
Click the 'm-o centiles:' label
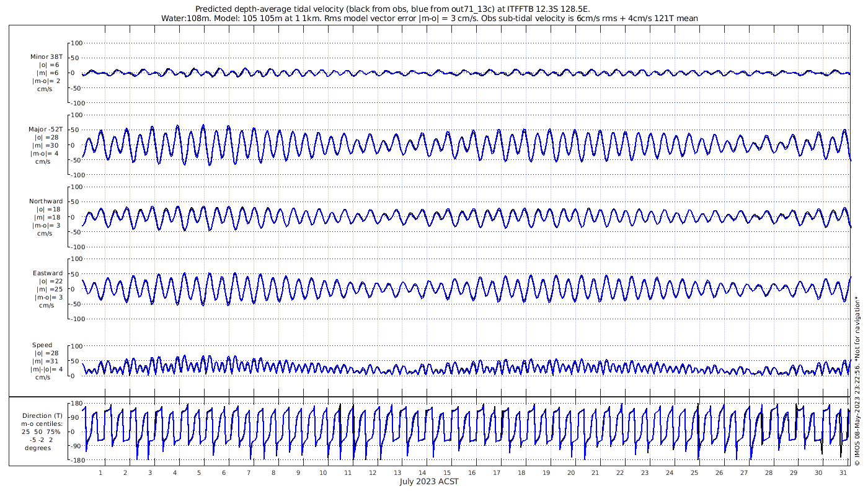(x=42, y=424)
